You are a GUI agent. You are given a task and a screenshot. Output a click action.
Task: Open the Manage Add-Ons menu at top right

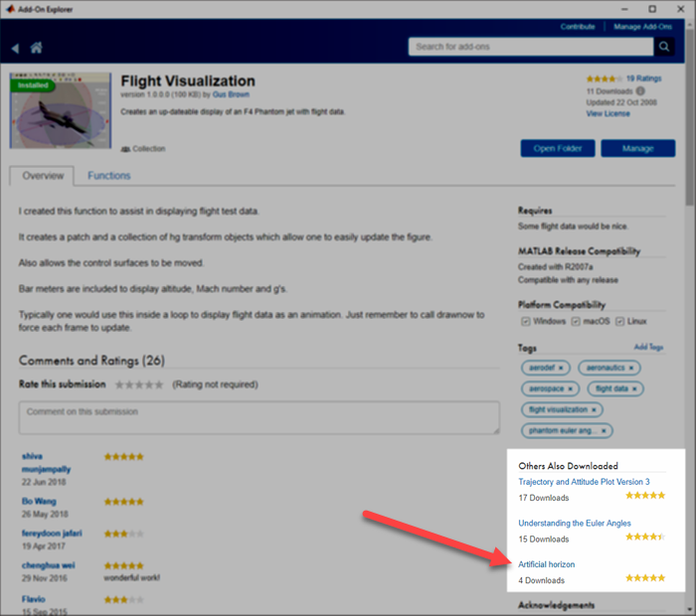click(x=641, y=27)
